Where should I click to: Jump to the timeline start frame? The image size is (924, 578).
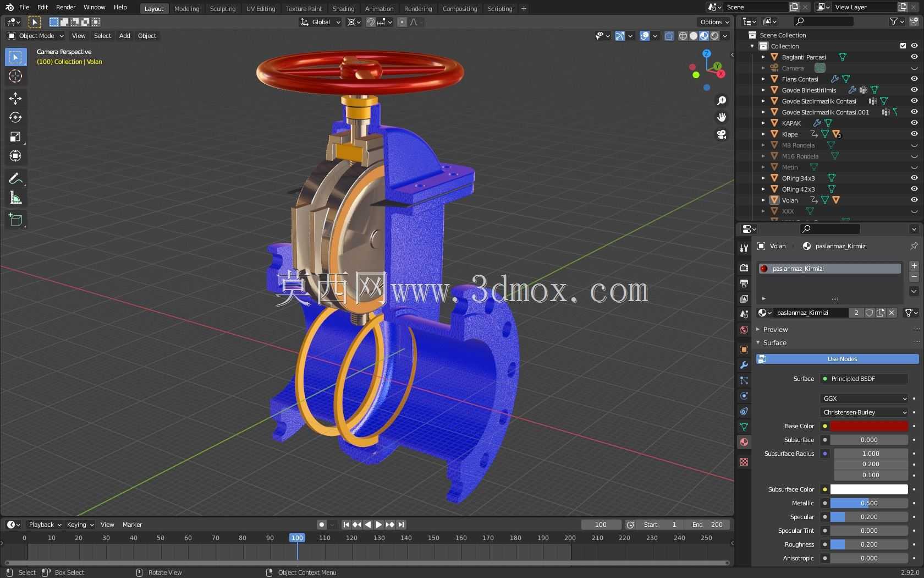[346, 525]
